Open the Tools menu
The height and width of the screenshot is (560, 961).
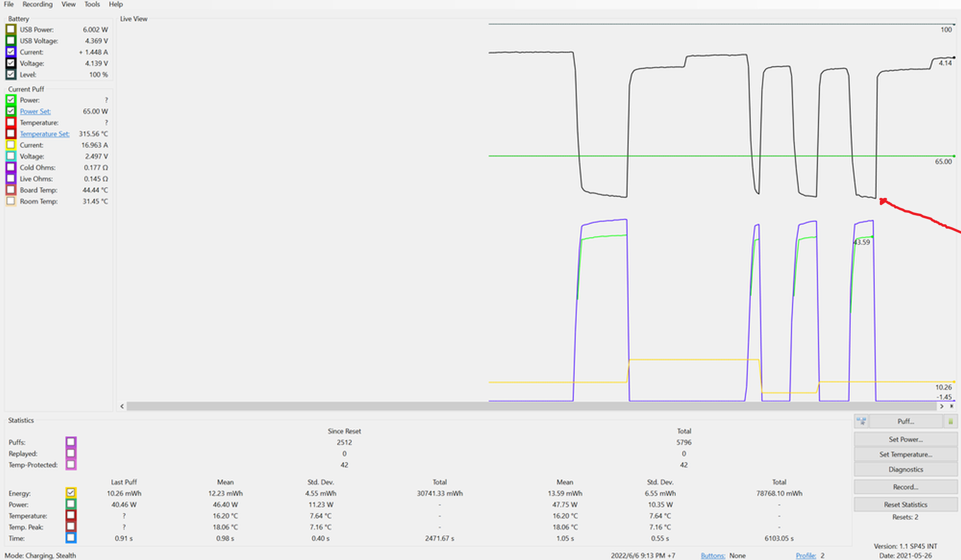click(x=92, y=4)
